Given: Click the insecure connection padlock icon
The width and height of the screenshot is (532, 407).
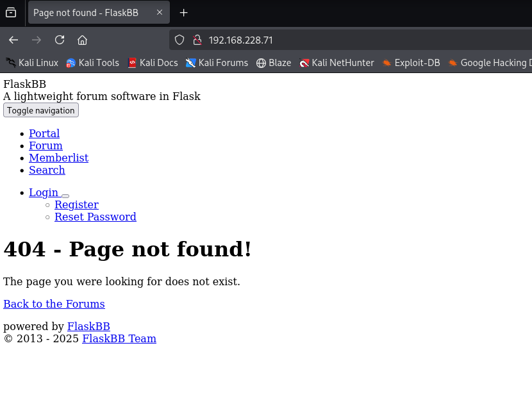Looking at the screenshot, I should (x=197, y=40).
